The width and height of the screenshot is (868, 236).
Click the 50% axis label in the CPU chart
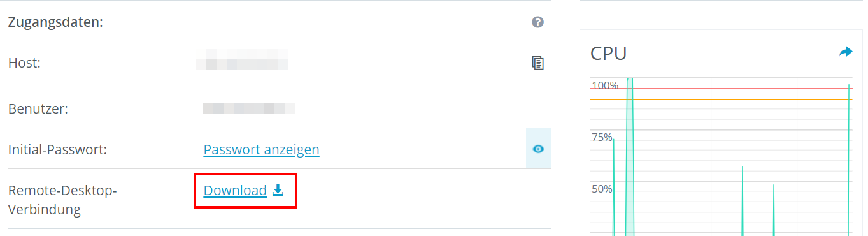coord(602,189)
